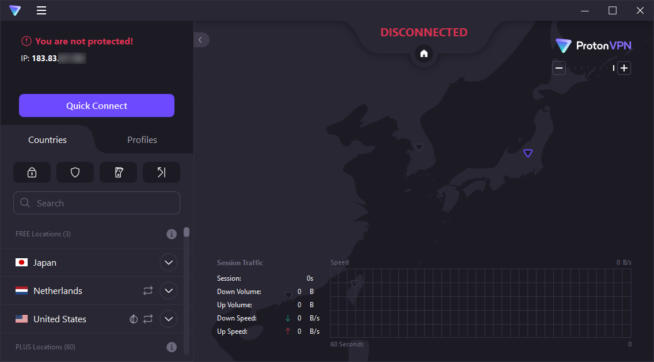Switch to the Countries tab

click(x=47, y=140)
